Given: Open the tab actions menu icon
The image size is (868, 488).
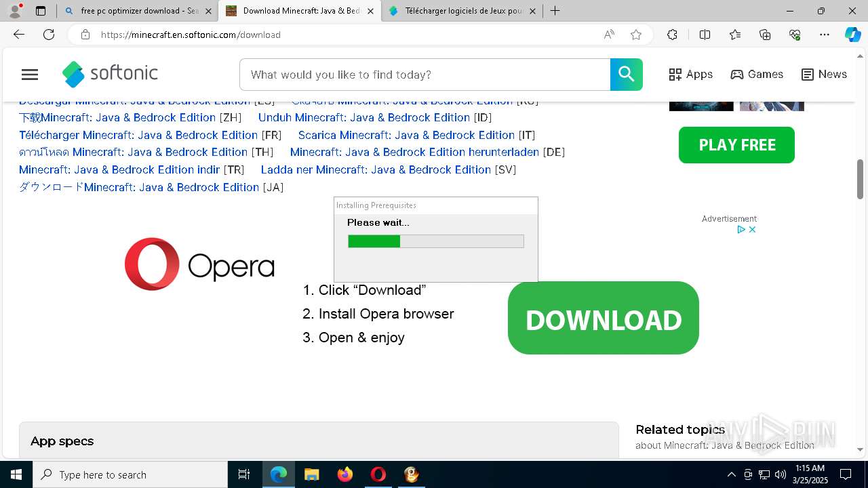Looking at the screenshot, I should pyautogui.click(x=41, y=11).
